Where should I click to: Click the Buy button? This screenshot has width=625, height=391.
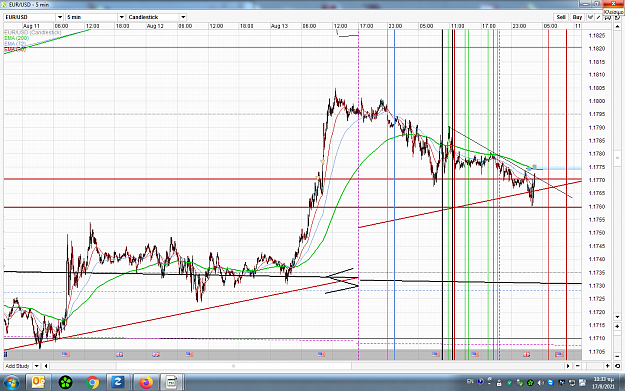click(x=577, y=17)
